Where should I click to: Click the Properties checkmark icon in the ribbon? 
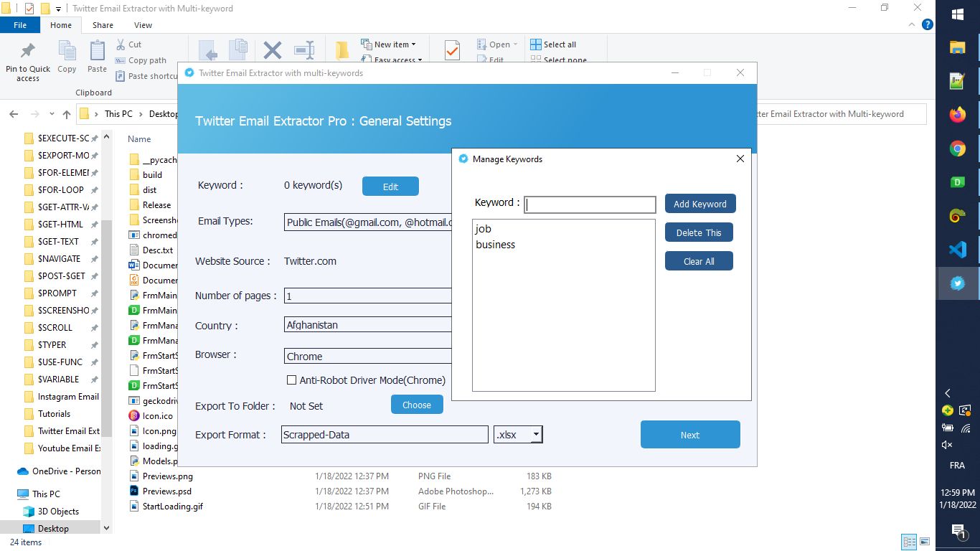tap(452, 50)
